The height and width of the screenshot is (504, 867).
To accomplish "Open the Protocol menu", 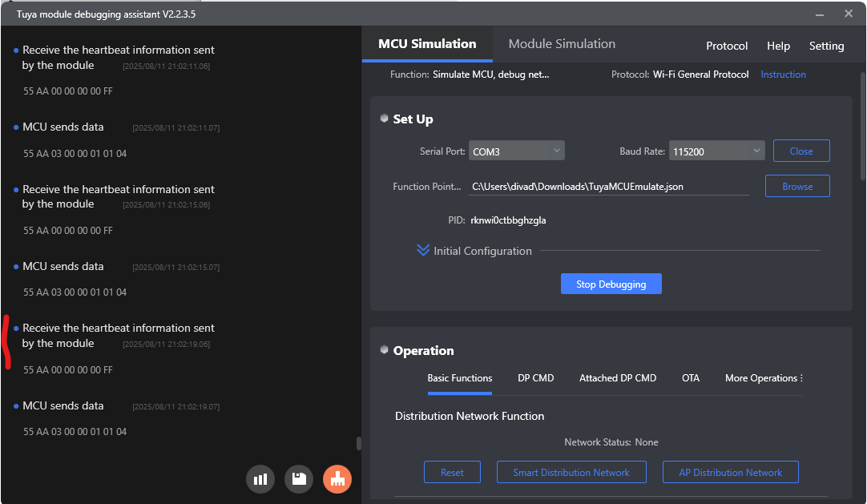I will coord(727,46).
